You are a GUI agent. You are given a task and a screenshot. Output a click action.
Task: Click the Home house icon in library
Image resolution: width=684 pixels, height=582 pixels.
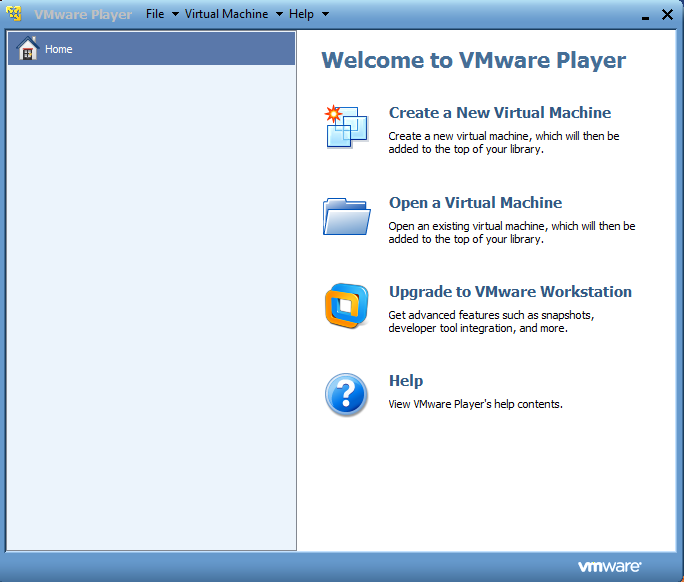pyautogui.click(x=27, y=48)
